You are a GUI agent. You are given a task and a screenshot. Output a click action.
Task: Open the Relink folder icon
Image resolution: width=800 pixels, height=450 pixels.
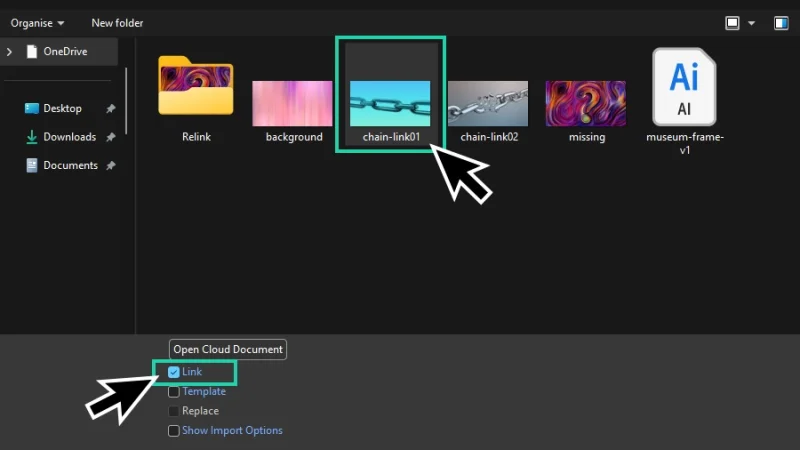pos(196,88)
